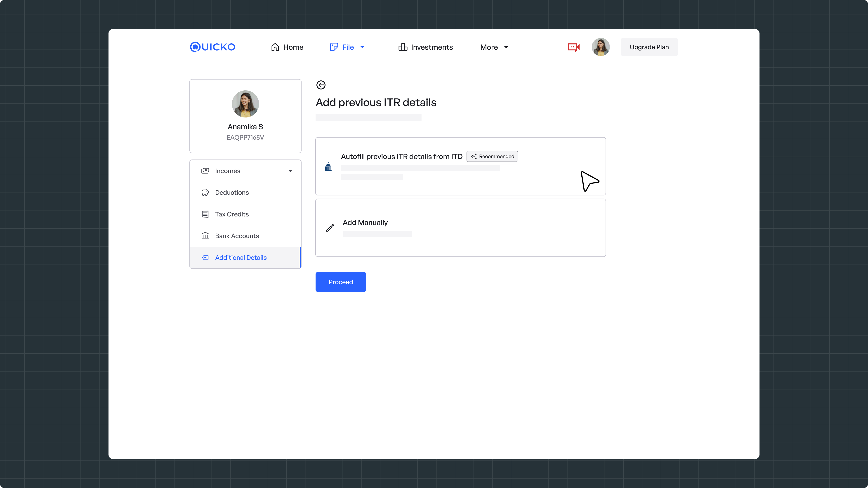Open the red video call icon

pyautogui.click(x=573, y=47)
